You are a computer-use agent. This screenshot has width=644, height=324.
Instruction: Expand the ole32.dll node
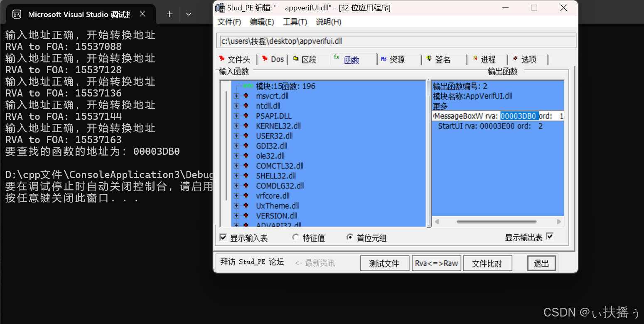click(236, 156)
